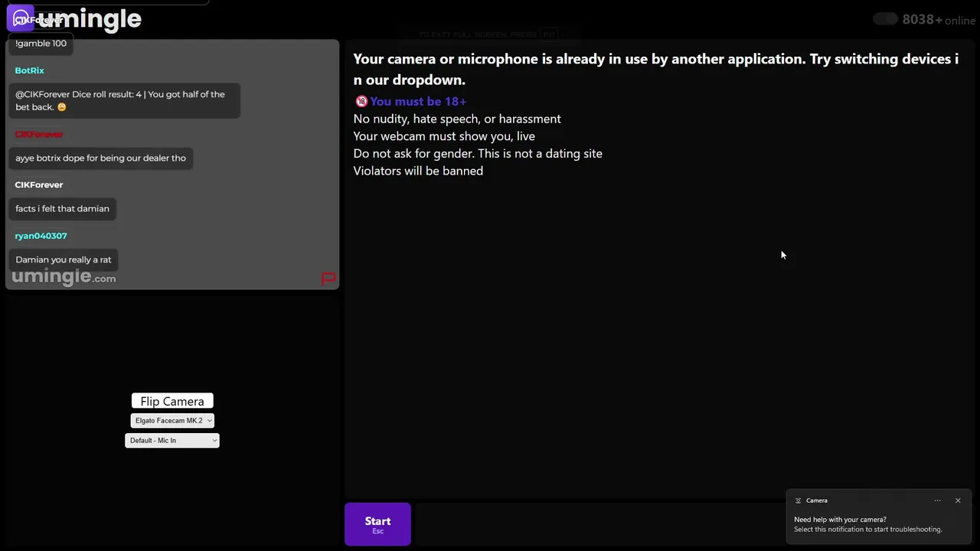980x551 pixels.
Task: Click the 8038+ online counter
Action: point(938,20)
